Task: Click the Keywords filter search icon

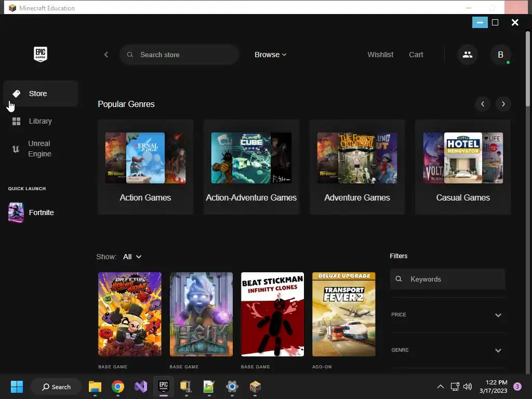Action: click(x=398, y=279)
